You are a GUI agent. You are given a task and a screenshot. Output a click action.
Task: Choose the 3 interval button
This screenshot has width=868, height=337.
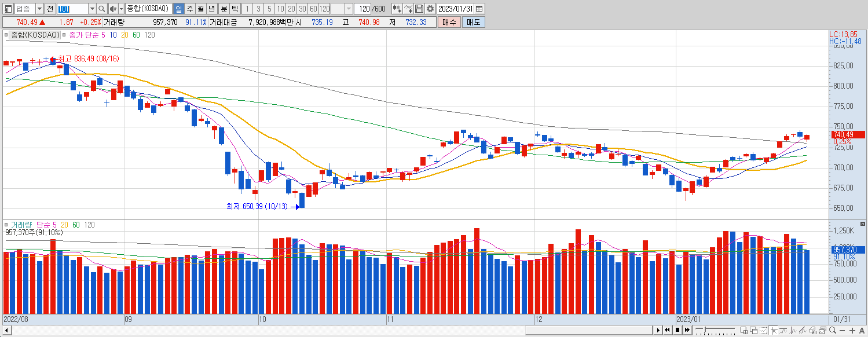tap(258, 9)
